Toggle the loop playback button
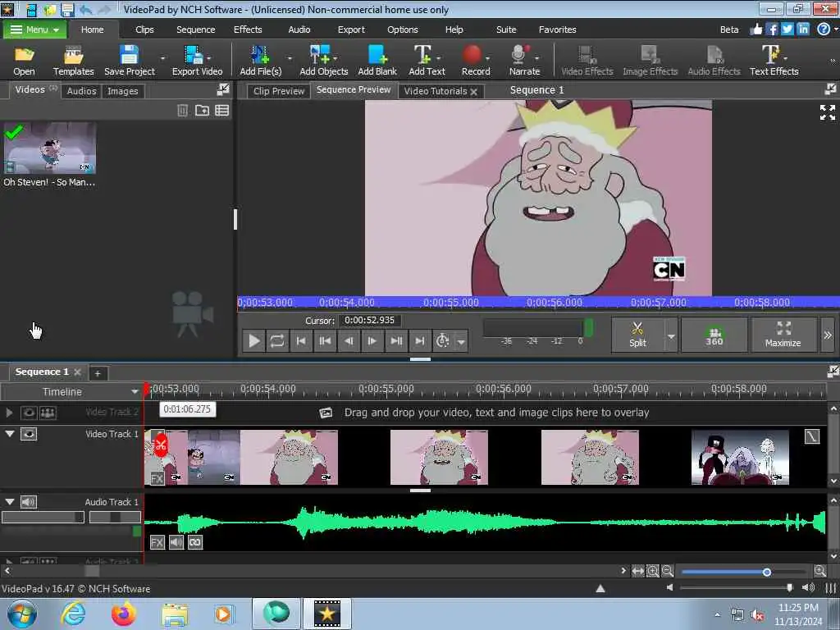This screenshot has width=840, height=630. [277, 340]
